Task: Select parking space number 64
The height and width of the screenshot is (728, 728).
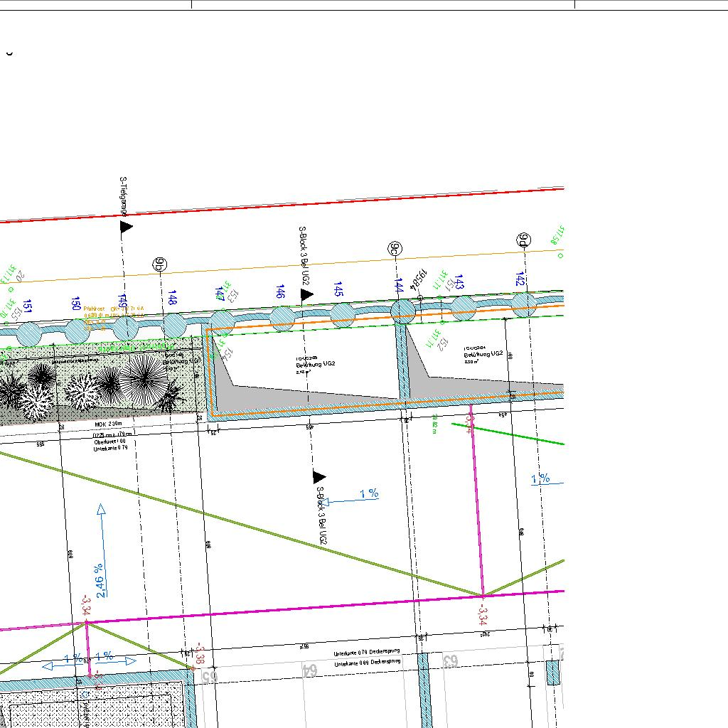Action: click(x=309, y=670)
